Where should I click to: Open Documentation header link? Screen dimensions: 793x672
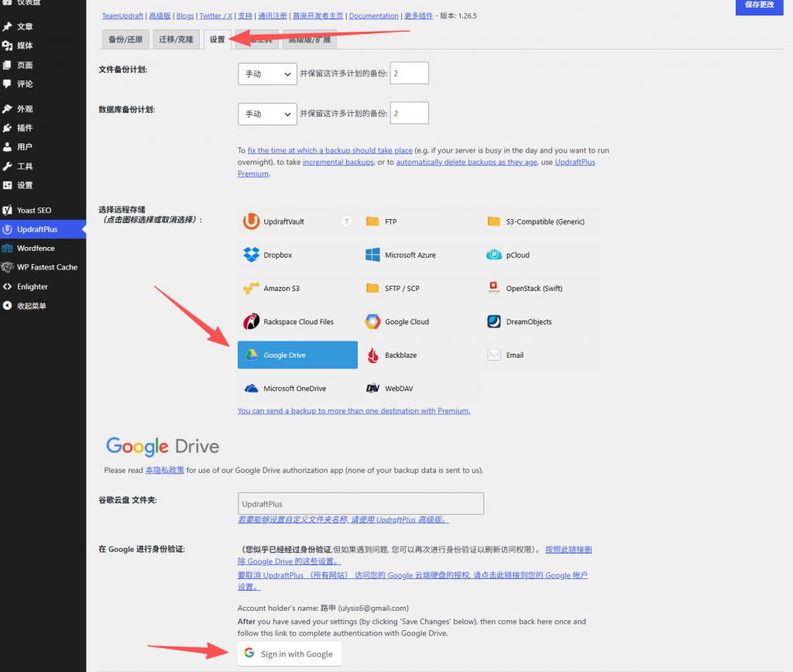click(x=374, y=15)
